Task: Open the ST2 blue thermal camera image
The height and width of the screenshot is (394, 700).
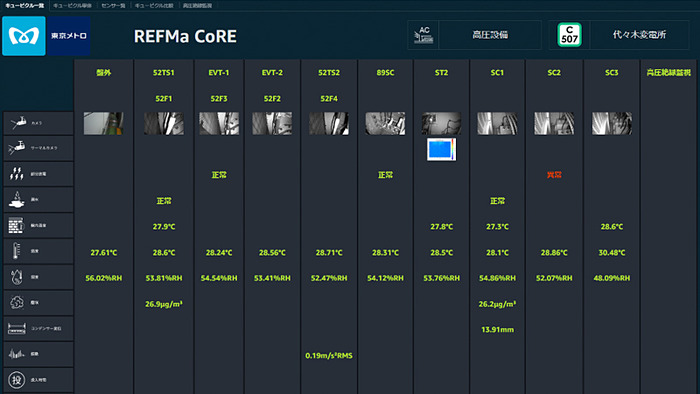Action: click(x=442, y=149)
